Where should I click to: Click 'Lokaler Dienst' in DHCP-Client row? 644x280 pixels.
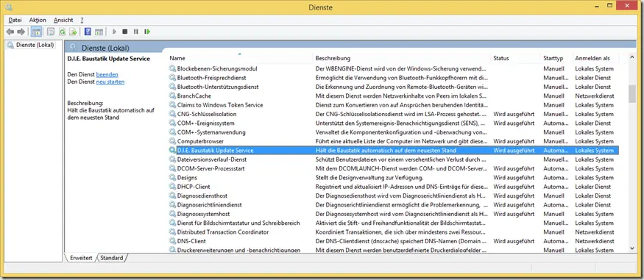click(593, 187)
